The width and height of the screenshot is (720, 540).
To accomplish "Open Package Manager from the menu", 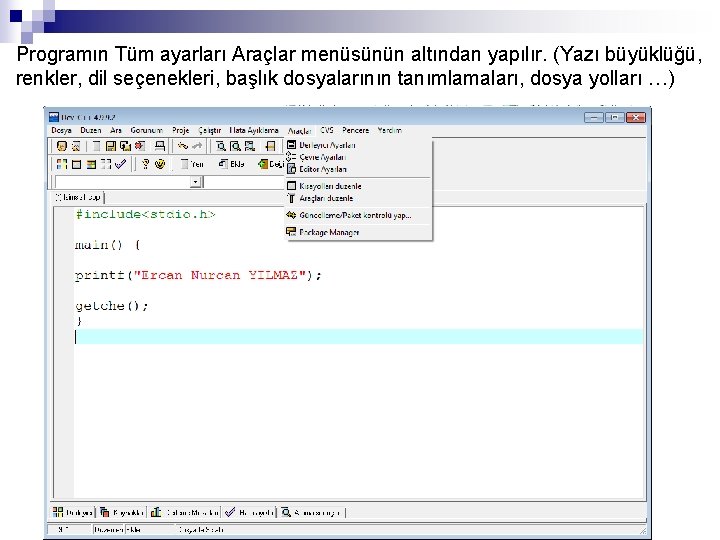I will point(358,232).
